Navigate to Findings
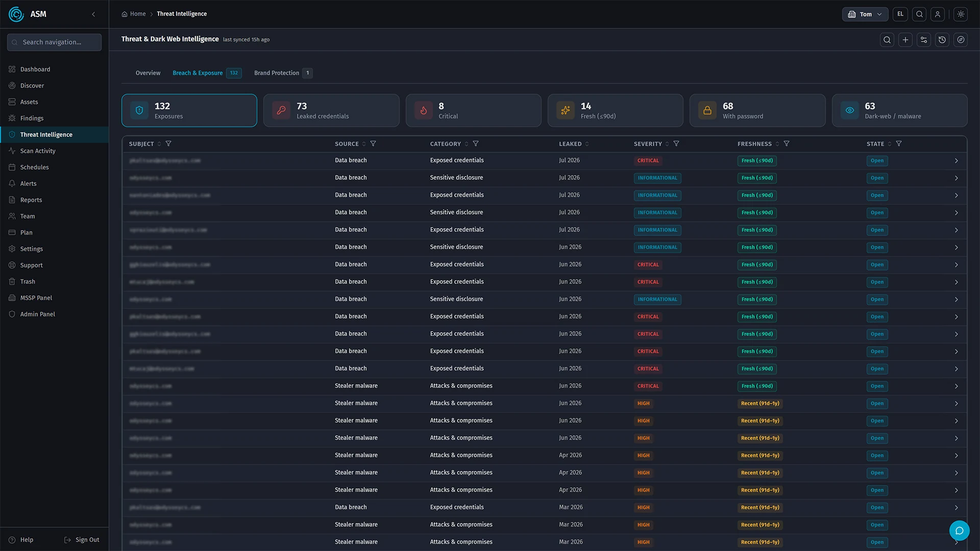Viewport: 980px width, 551px height. [x=54, y=118]
